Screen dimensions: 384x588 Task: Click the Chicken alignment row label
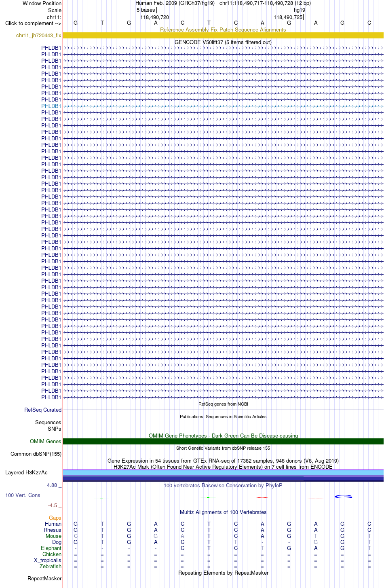(52, 554)
